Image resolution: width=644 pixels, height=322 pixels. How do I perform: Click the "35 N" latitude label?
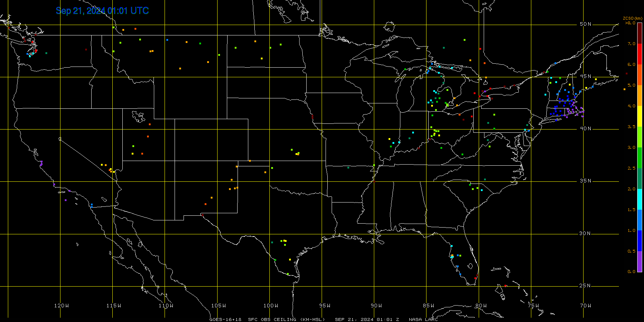click(x=585, y=181)
